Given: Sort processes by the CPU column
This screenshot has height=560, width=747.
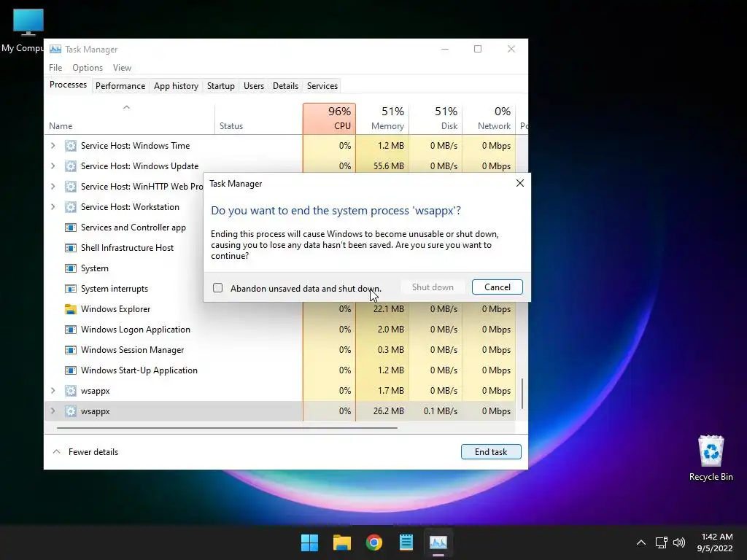Looking at the screenshot, I should pyautogui.click(x=329, y=119).
